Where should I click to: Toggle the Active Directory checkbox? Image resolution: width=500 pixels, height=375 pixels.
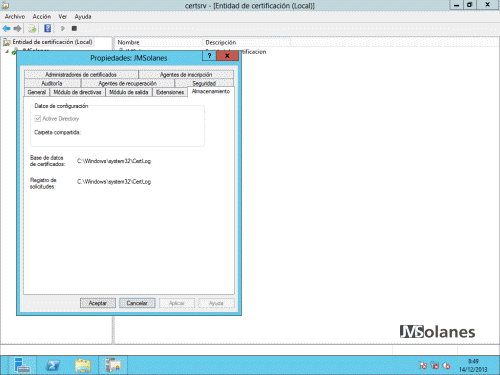pyautogui.click(x=38, y=118)
